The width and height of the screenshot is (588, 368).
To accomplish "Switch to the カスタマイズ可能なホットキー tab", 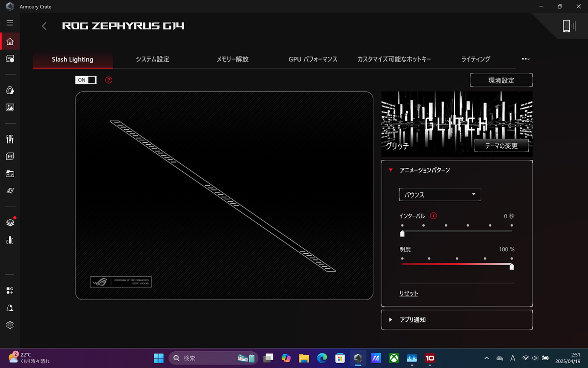I will coord(394,59).
